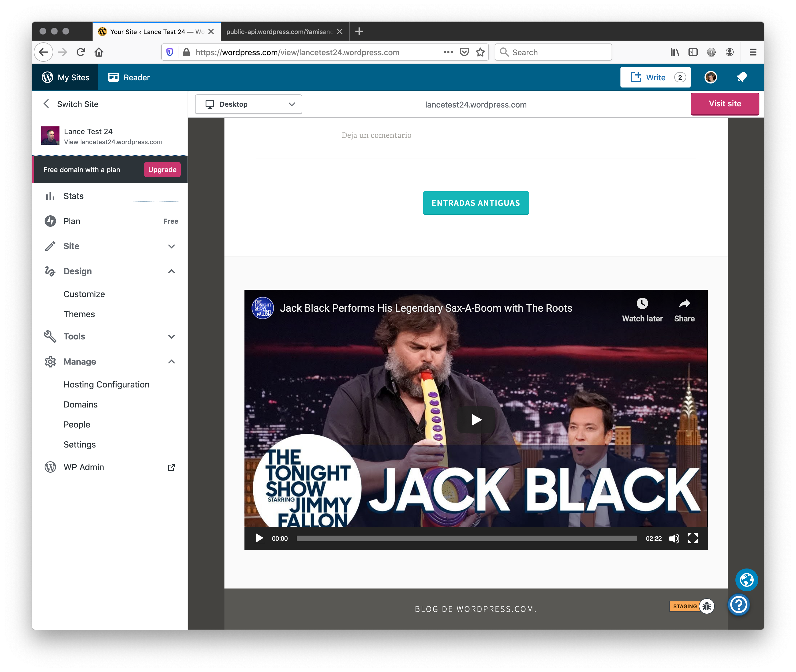Toggle the browser sidebar icon

[693, 52]
